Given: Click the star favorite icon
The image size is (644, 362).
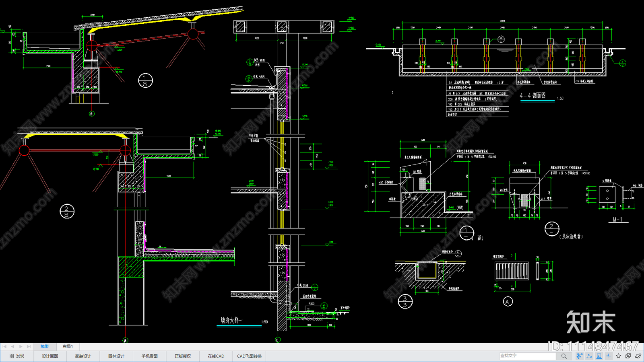Looking at the screenshot, I should 619,356.
